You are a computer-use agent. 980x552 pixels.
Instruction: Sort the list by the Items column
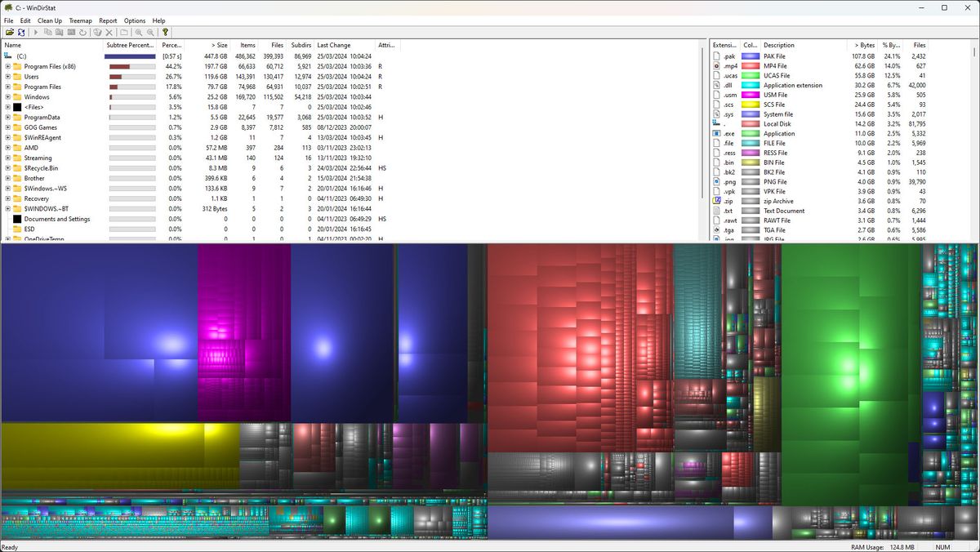[247, 46]
